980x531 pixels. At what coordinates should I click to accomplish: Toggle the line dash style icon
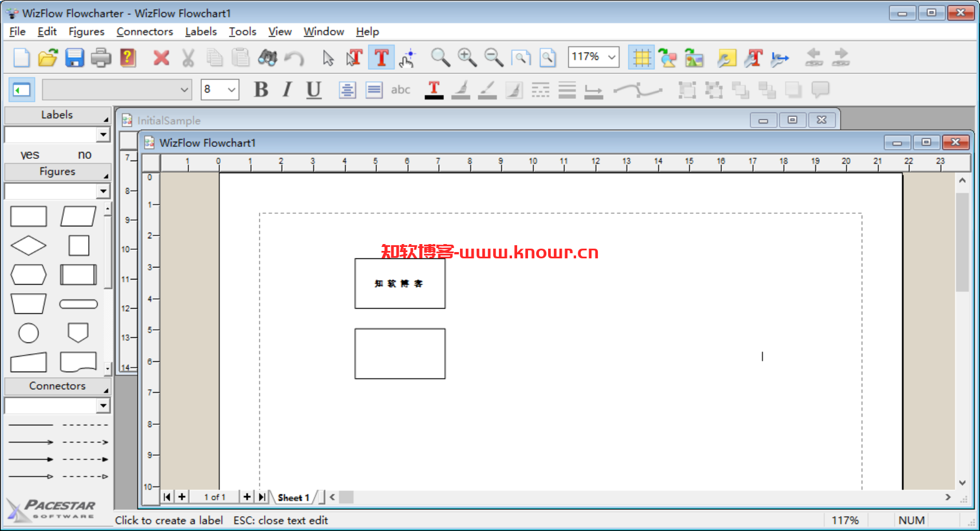click(x=541, y=90)
